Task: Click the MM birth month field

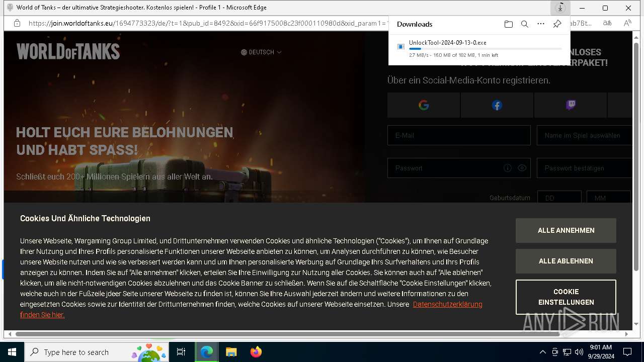Action: (x=609, y=197)
